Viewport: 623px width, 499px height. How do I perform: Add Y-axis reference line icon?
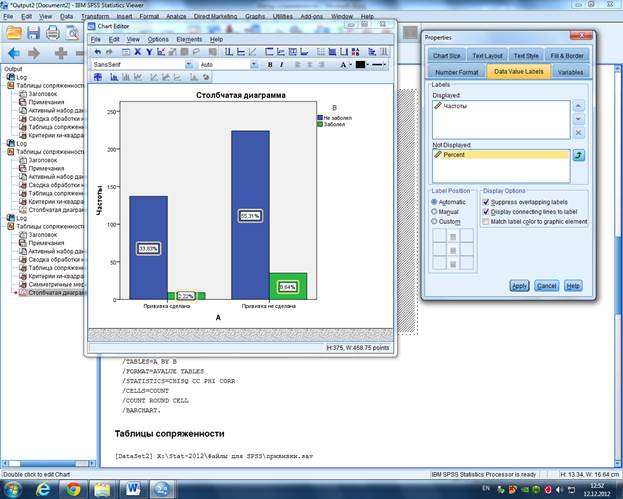click(241, 52)
